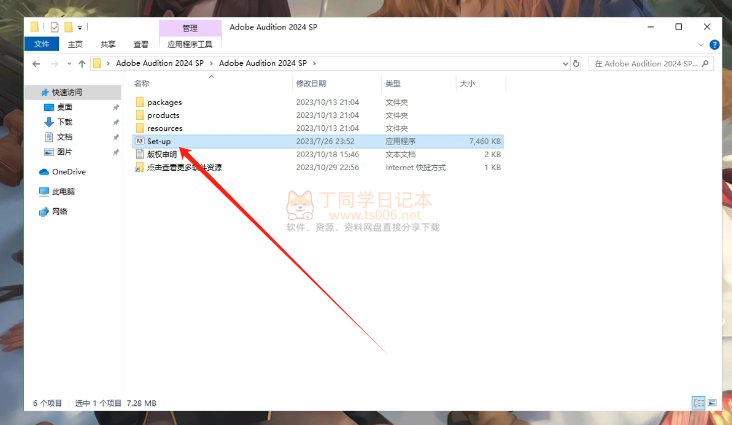Screen dimensions: 732x425
Task: Expand the ribbon with the chevron
Action: (x=700, y=45)
